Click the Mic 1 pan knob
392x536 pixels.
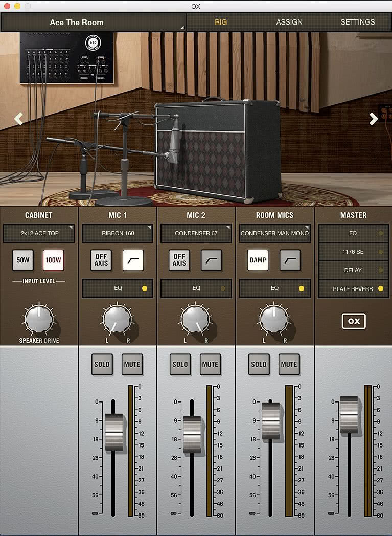[x=117, y=319]
